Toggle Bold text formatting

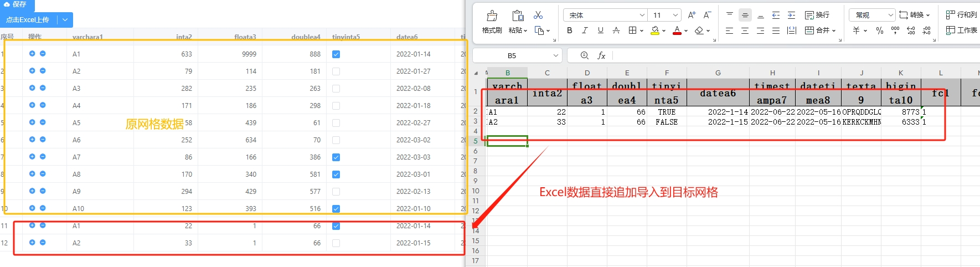point(569,30)
